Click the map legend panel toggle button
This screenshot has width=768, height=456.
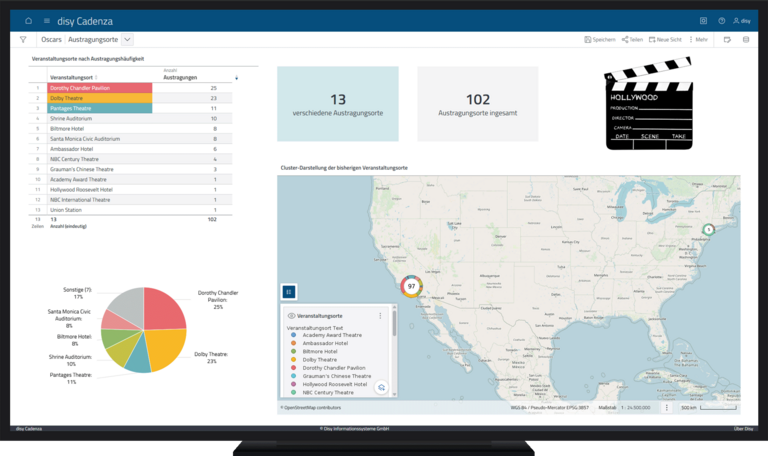[289, 291]
